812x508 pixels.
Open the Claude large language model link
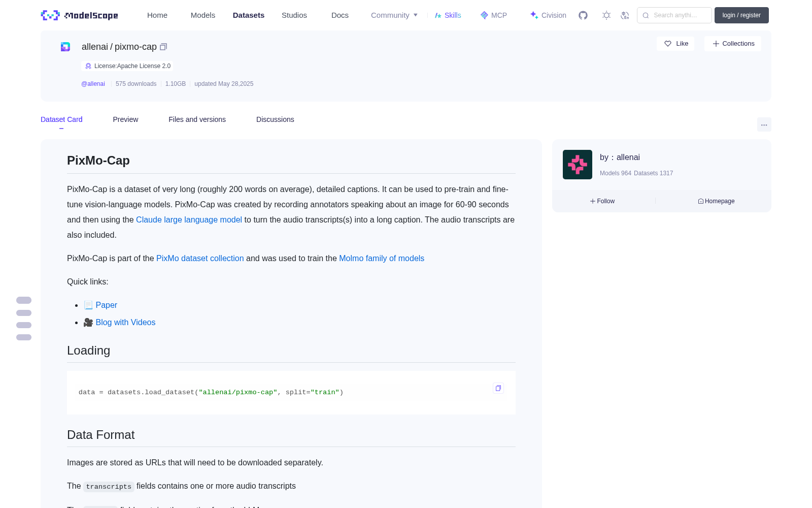[x=189, y=219]
